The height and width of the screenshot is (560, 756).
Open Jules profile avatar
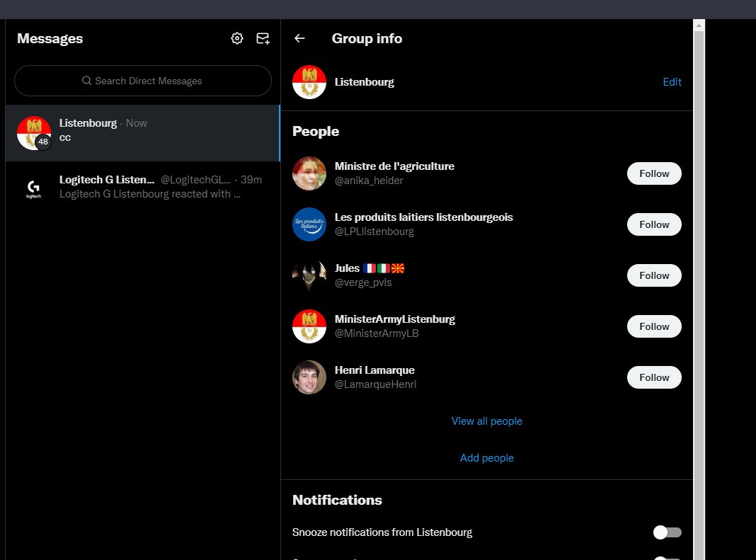309,275
